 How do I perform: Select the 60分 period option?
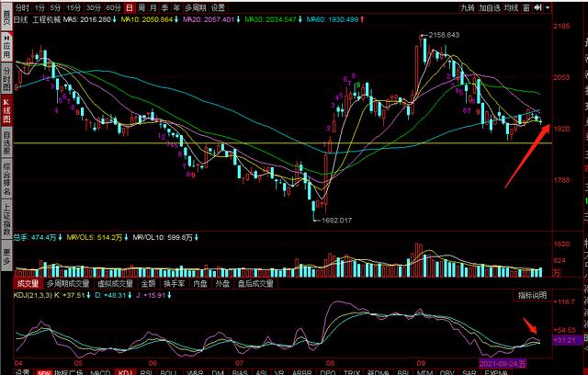(113, 6)
